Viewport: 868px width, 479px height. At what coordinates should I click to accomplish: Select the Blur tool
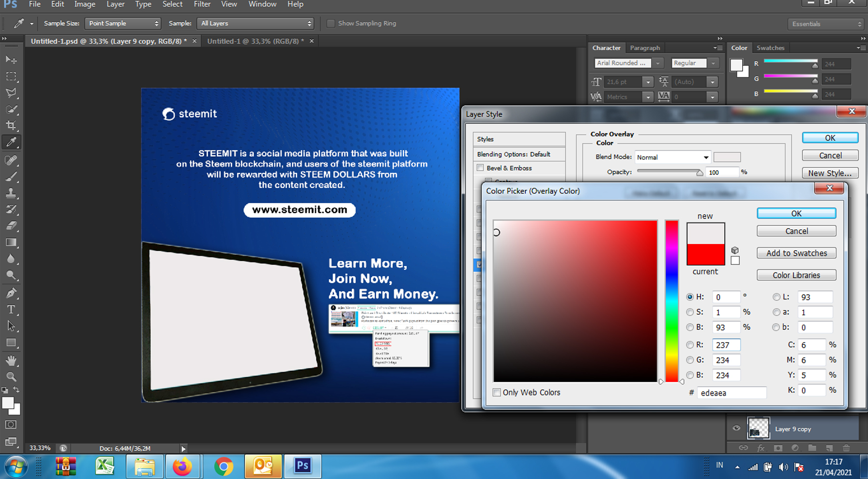click(11, 259)
